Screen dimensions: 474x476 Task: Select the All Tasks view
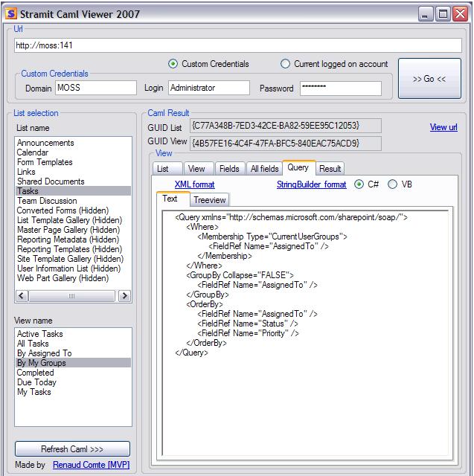tap(73, 344)
